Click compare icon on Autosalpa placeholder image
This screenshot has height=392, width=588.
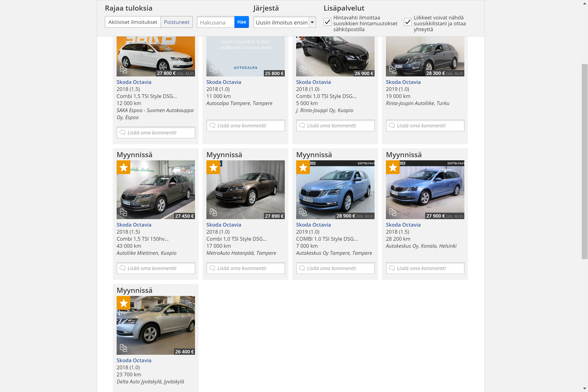click(x=213, y=70)
